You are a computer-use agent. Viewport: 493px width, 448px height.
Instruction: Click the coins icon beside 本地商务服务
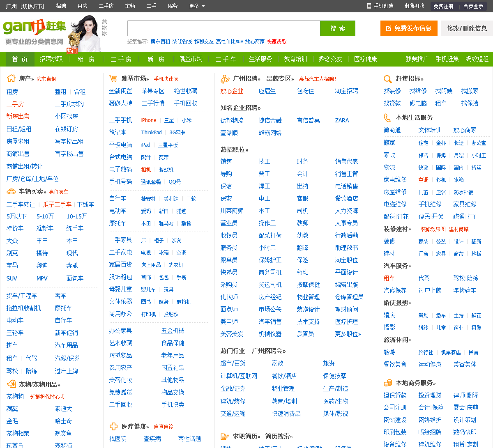(388, 383)
